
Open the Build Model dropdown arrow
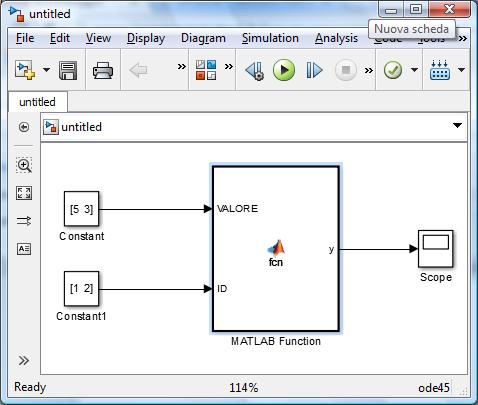(x=461, y=70)
